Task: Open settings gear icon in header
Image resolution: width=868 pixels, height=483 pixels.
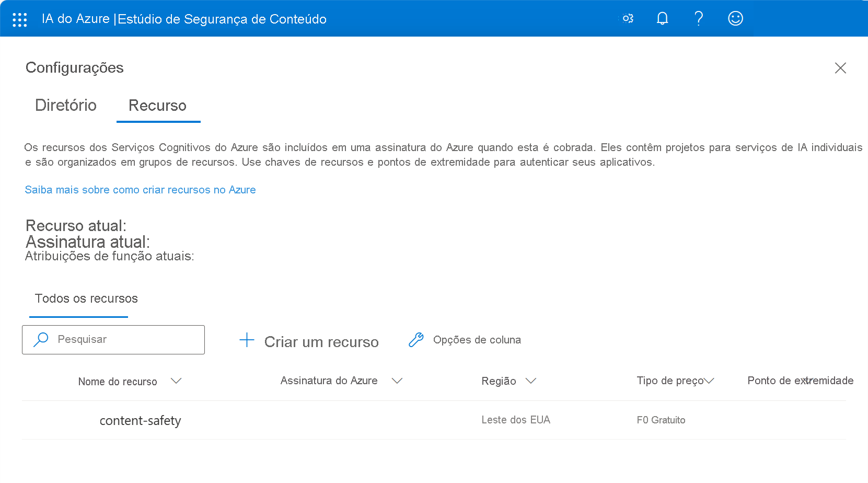Action: (628, 18)
